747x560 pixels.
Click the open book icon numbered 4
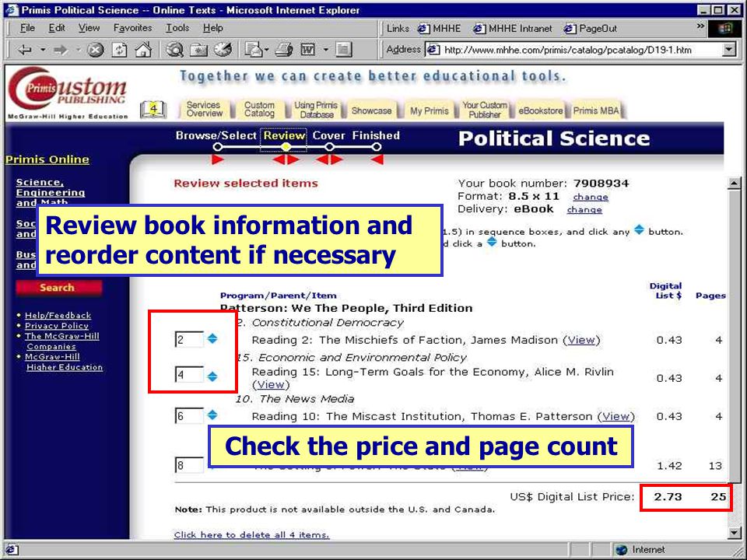[153, 110]
